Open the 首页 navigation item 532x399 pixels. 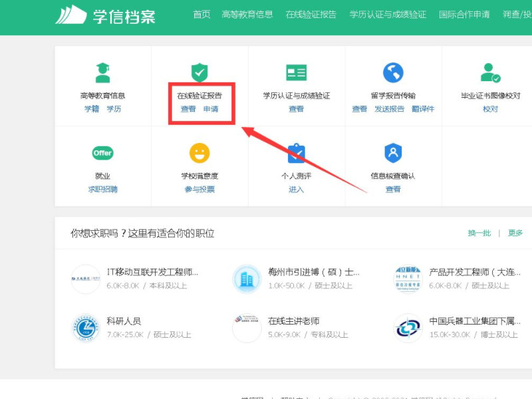point(200,14)
